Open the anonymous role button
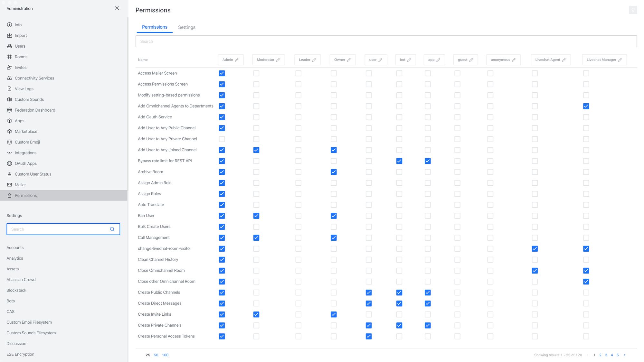Viewport: 644px width, 362px height. 503,60
